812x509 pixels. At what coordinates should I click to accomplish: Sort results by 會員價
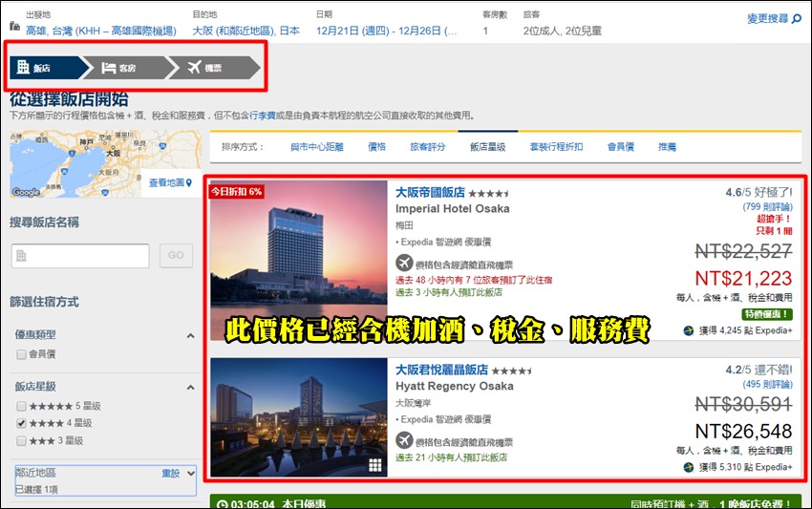click(620, 147)
